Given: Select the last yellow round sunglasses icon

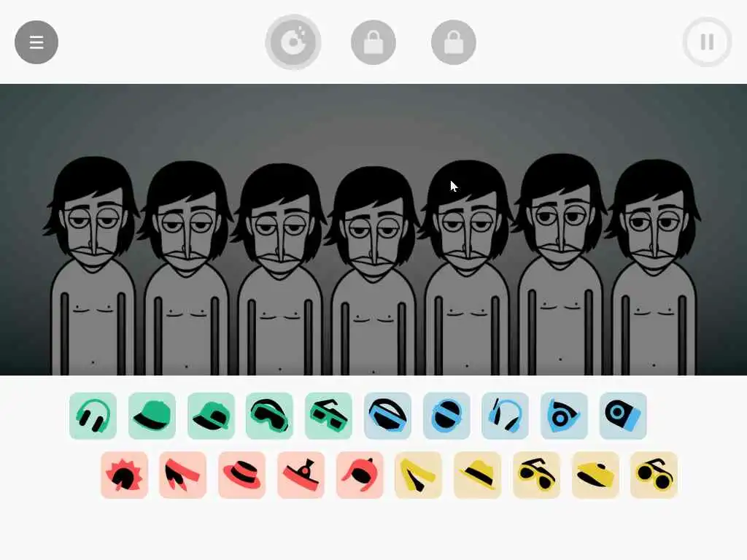Looking at the screenshot, I should coord(654,475).
